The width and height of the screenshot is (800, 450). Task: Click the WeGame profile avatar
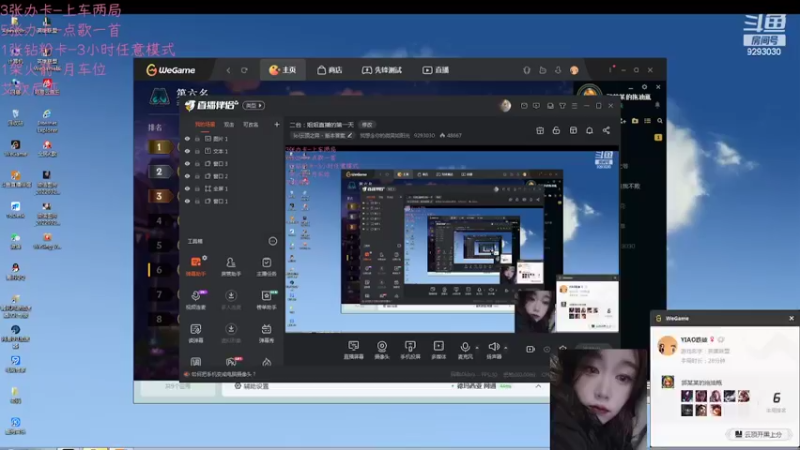(574, 70)
